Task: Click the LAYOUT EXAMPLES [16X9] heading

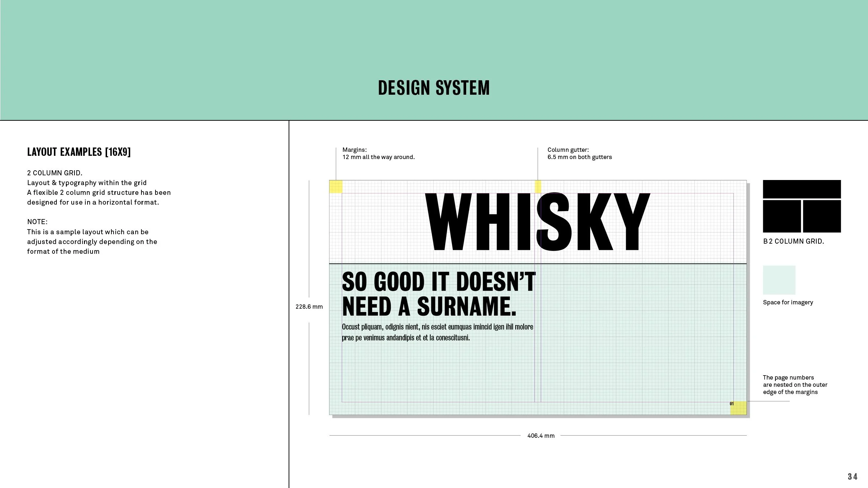Action: click(x=79, y=152)
